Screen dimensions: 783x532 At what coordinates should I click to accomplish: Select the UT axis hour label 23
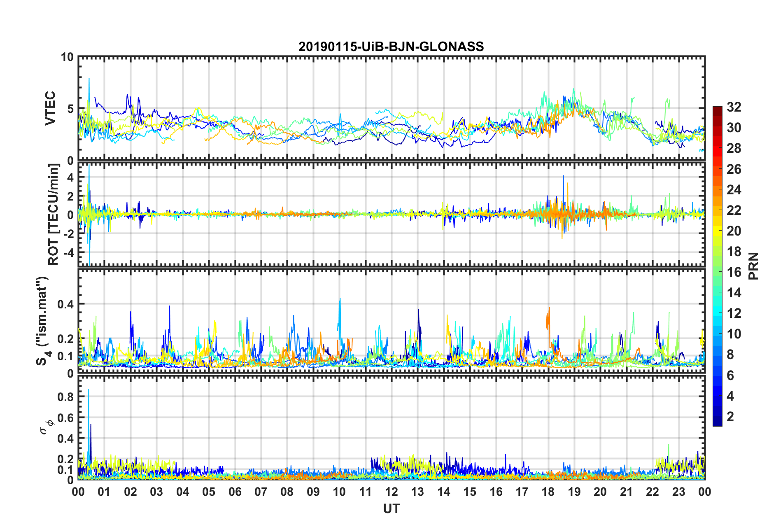tap(679, 492)
